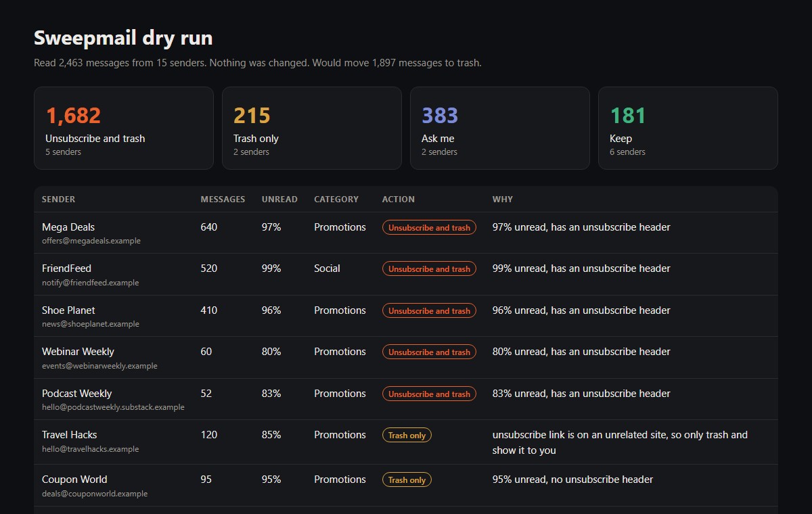Click the MESSAGES column header

click(x=223, y=200)
